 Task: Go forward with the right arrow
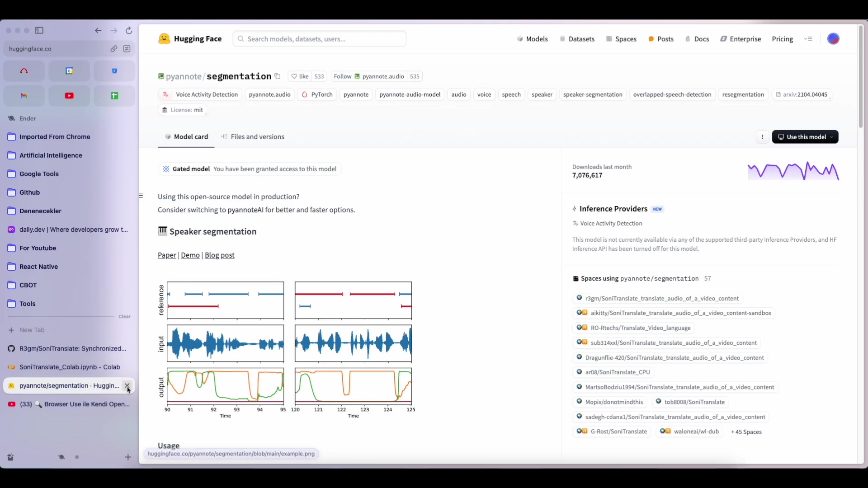(x=114, y=30)
